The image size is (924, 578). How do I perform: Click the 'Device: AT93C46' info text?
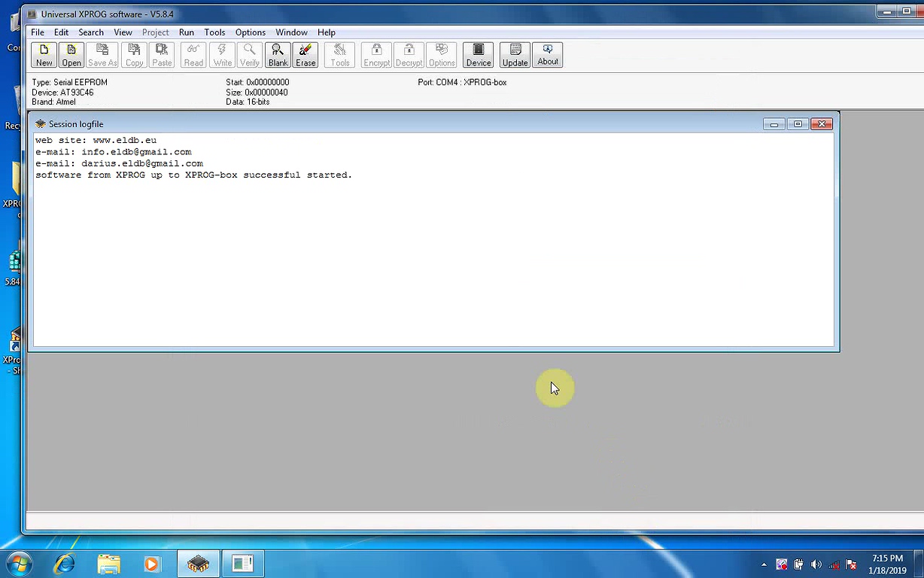pos(62,93)
